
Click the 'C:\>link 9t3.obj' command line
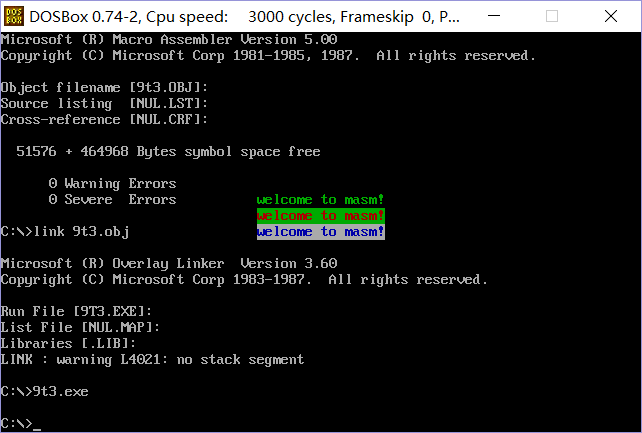[65, 232]
